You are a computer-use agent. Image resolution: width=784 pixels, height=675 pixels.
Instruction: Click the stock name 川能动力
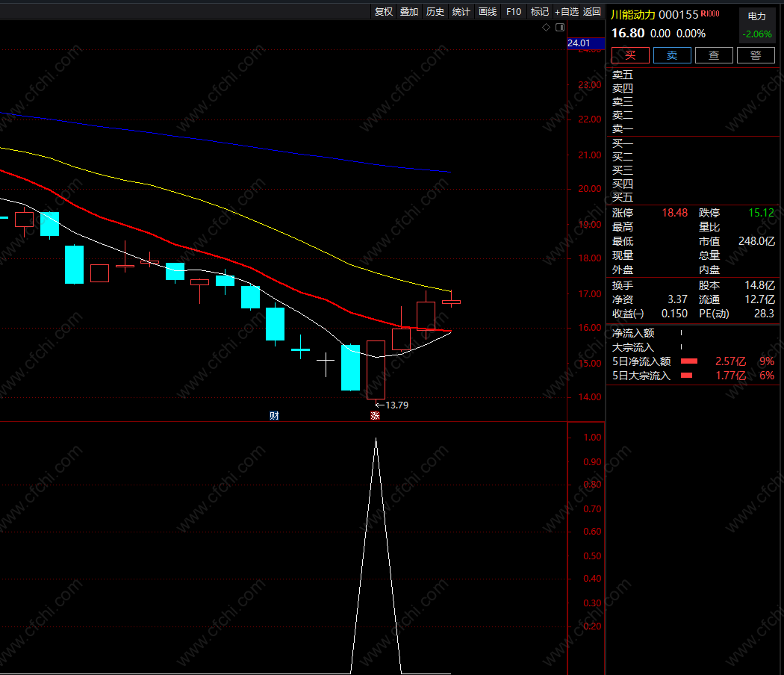(633, 15)
